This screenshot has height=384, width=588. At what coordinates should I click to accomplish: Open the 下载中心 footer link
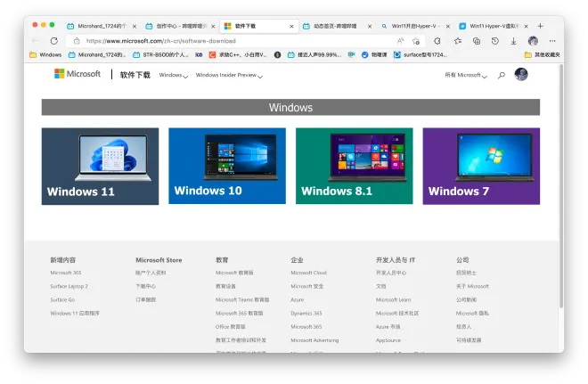click(145, 286)
